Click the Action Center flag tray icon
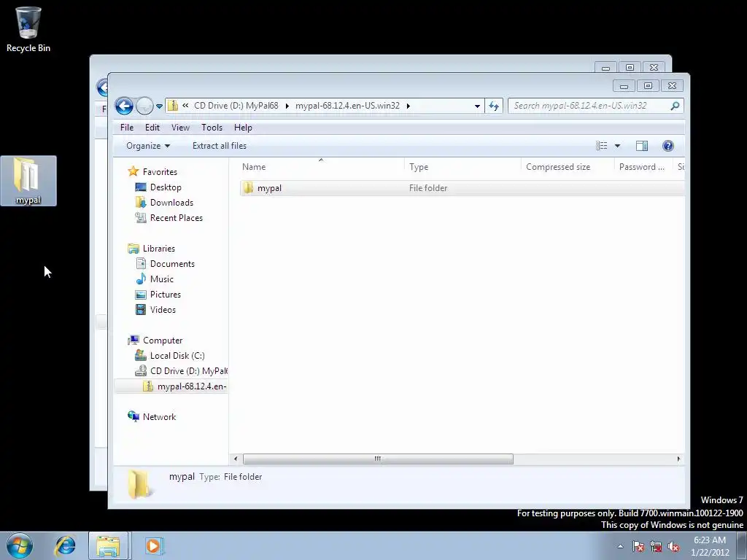 pyautogui.click(x=638, y=546)
